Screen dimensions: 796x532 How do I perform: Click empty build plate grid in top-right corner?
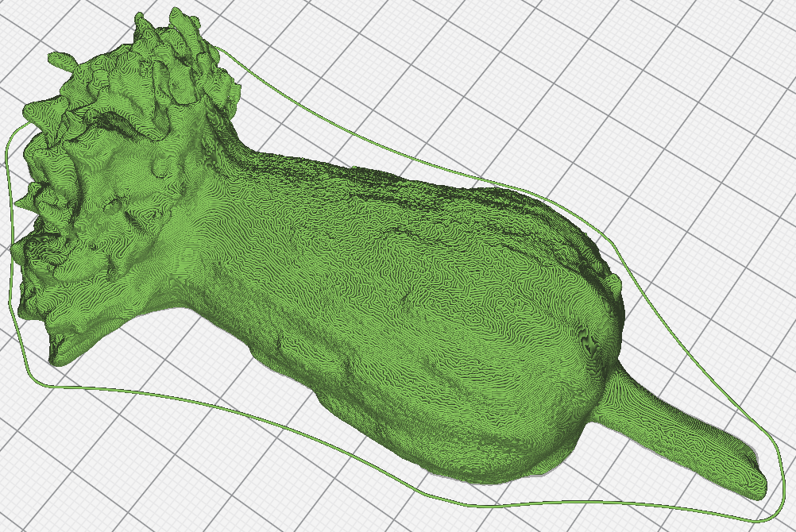[x=715, y=64]
